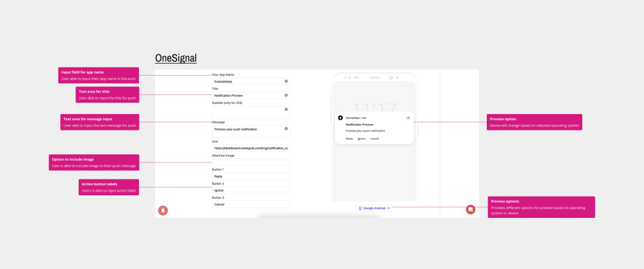The image size is (644, 269).
Task: Click the Attached Image input field
Action: pos(251,162)
